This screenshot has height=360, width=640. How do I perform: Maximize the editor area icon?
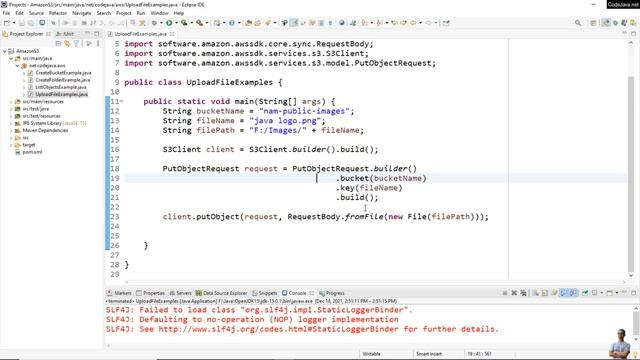pos(633,34)
